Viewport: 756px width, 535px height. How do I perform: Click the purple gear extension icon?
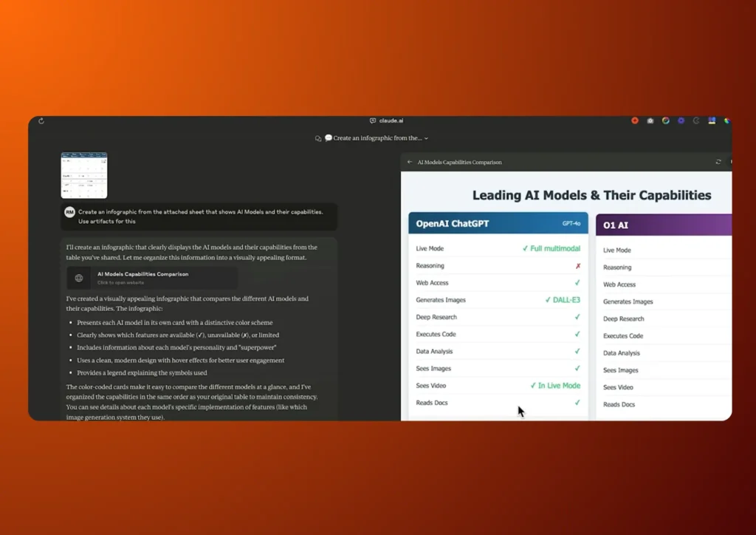681,120
